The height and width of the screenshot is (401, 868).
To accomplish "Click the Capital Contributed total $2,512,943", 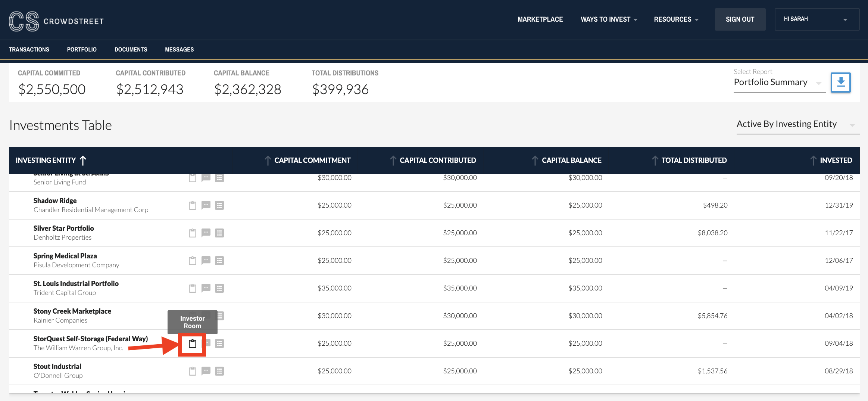I will tap(150, 90).
